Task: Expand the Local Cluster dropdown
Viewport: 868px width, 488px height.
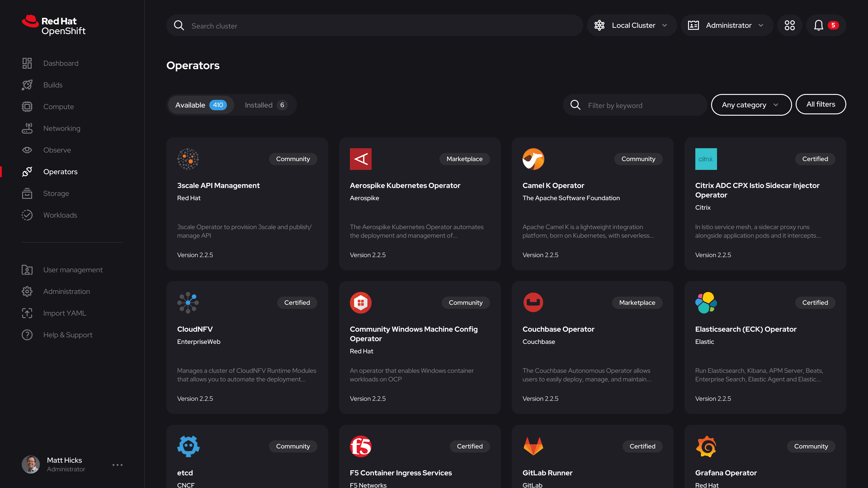Action: [x=632, y=25]
